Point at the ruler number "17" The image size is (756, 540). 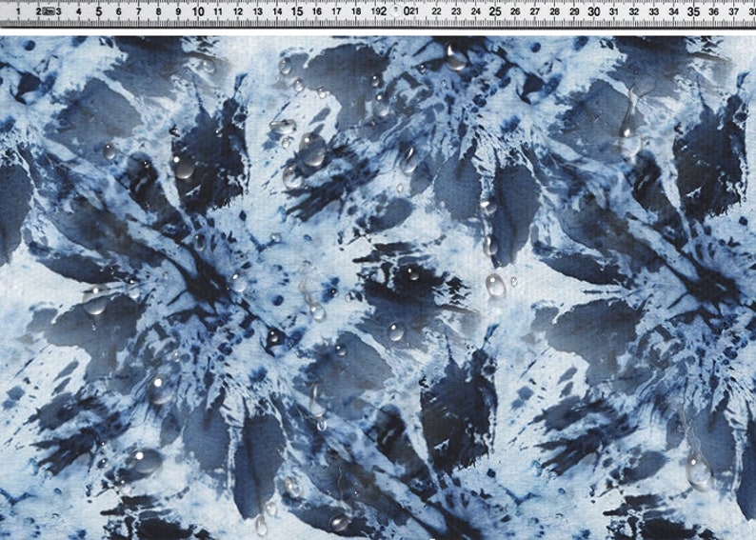coord(336,11)
